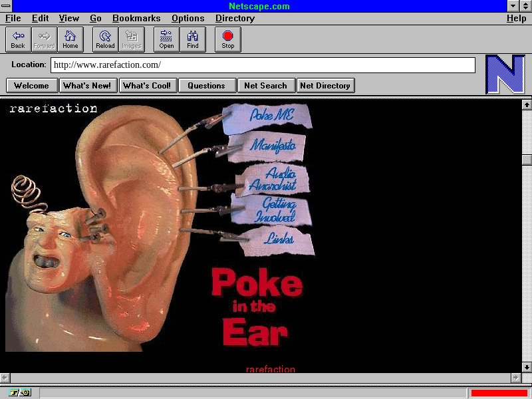The image size is (532, 399).
Task: Open a location via Open icon
Action: pyautogui.click(x=166, y=39)
